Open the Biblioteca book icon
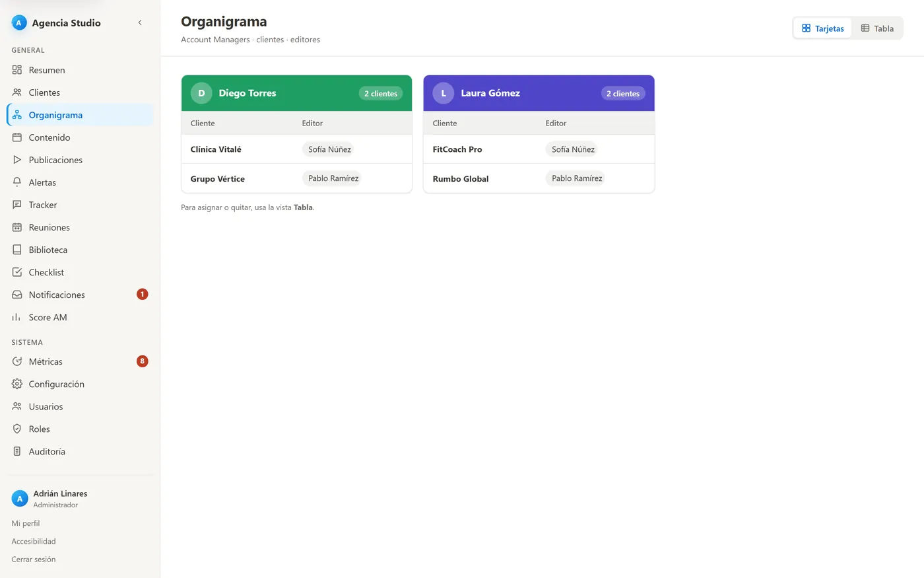Viewport: 924px width, 578px height. [x=17, y=250]
